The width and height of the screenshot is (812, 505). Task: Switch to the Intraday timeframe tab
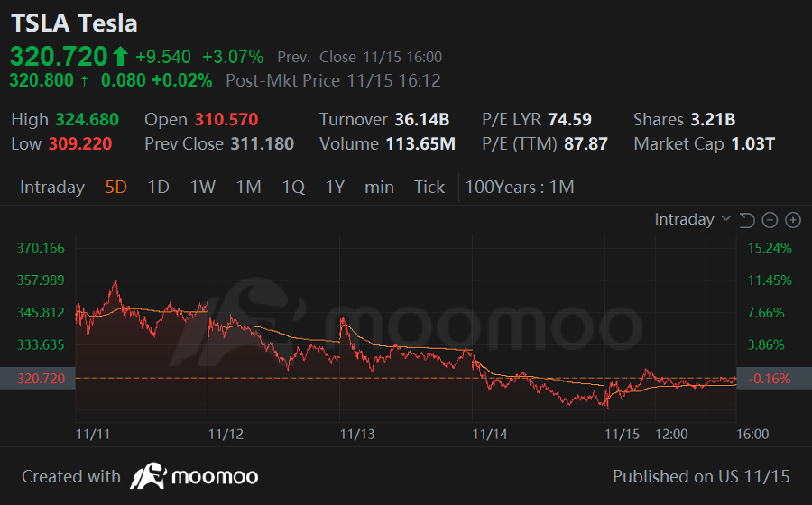(x=52, y=187)
